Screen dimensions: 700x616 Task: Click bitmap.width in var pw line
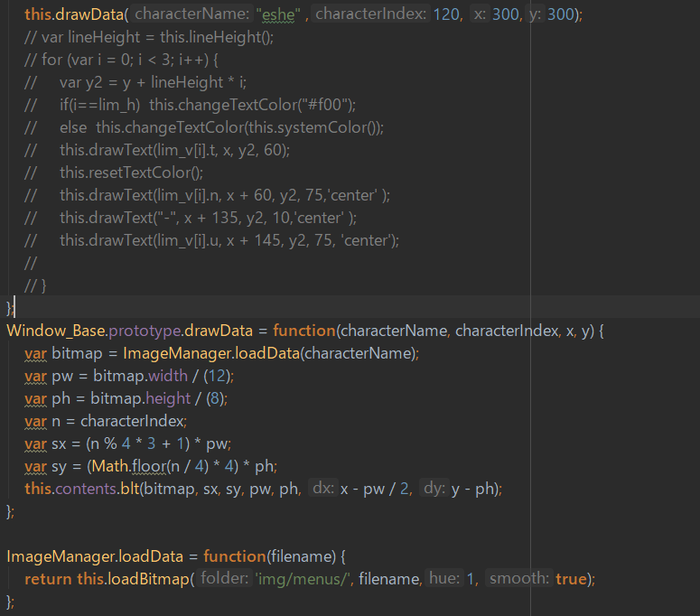tap(140, 376)
